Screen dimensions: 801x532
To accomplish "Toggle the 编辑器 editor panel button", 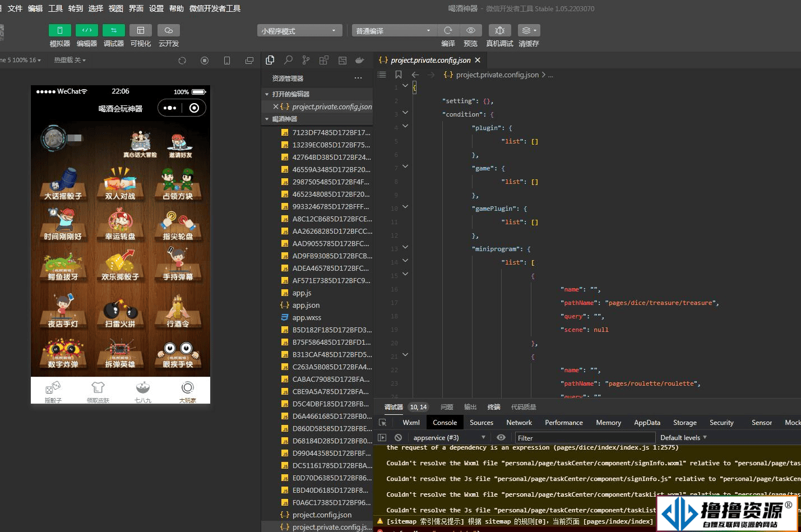I will point(87,30).
